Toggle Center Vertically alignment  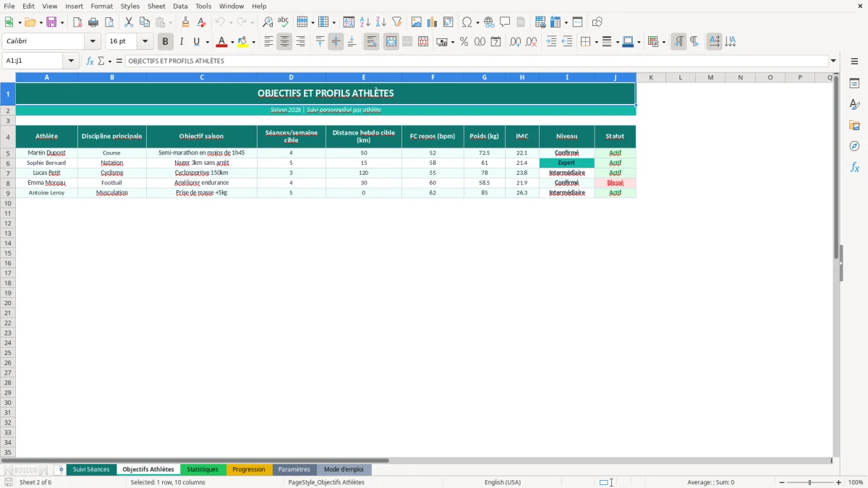coord(336,42)
